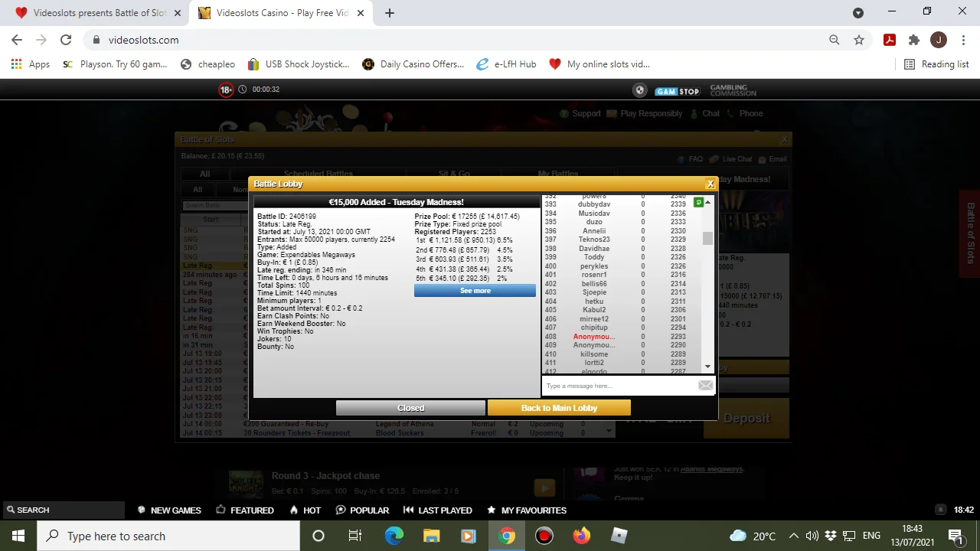The image size is (980, 551).
Task: Reload the browser page
Action: click(66, 40)
